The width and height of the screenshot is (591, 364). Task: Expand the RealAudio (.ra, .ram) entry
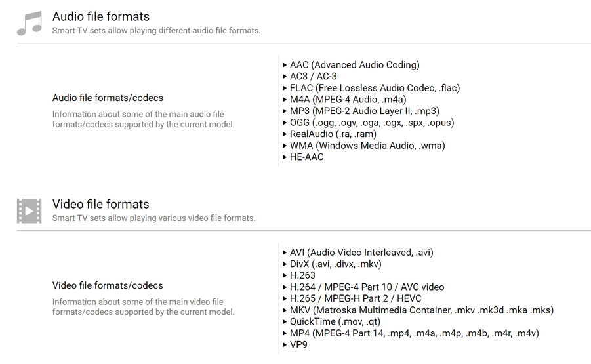click(x=333, y=134)
